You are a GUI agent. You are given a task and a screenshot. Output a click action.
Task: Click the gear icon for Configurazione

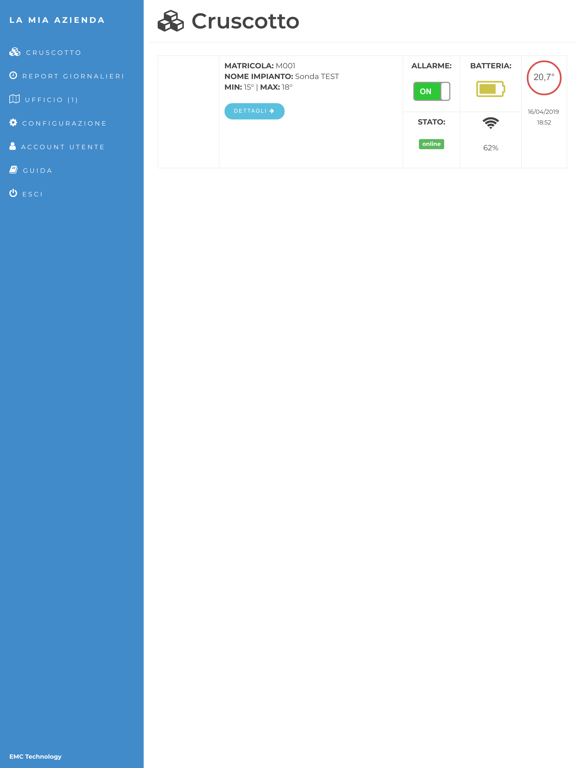pos(13,122)
